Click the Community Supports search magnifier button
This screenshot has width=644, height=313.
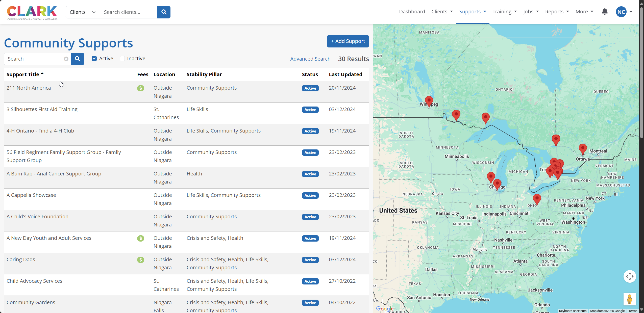coord(77,59)
